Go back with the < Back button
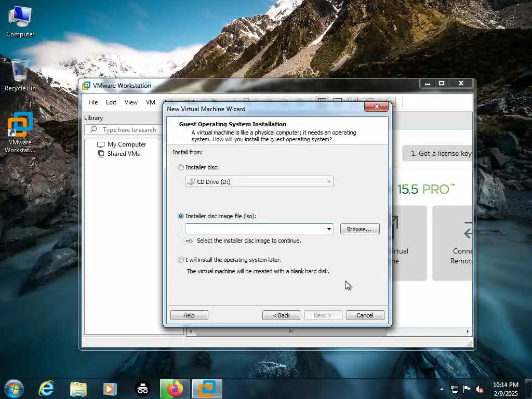This screenshot has height=399, width=532. (x=281, y=315)
